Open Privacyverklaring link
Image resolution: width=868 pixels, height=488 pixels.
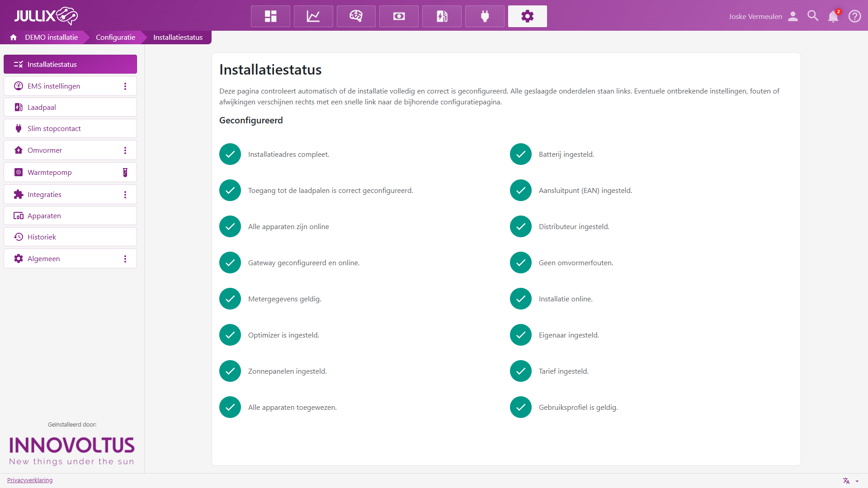(x=30, y=480)
